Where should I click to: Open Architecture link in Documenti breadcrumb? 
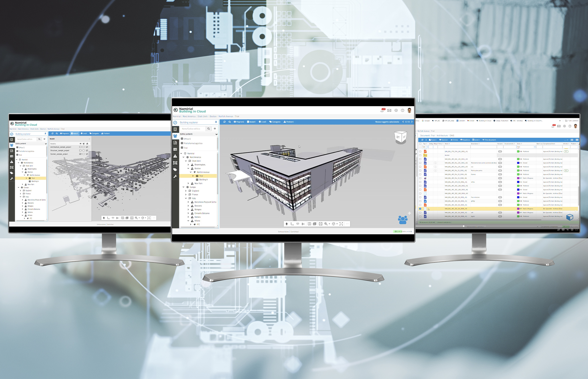click(x=442, y=136)
